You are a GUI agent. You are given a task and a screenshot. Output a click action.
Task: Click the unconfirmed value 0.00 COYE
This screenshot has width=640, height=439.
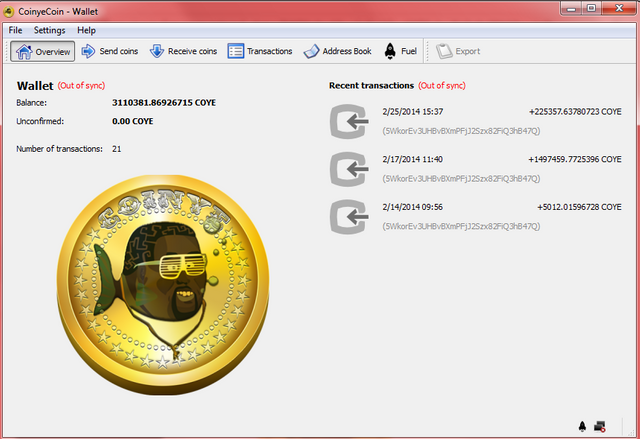coord(133,121)
